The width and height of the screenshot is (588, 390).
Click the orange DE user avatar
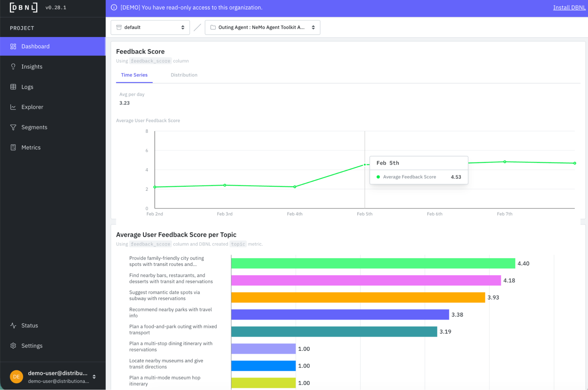[x=16, y=377]
